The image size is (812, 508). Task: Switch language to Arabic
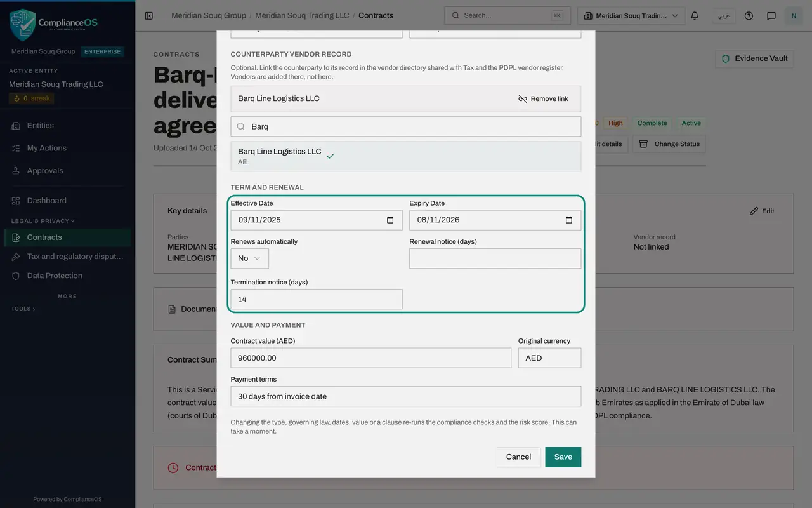[724, 16]
